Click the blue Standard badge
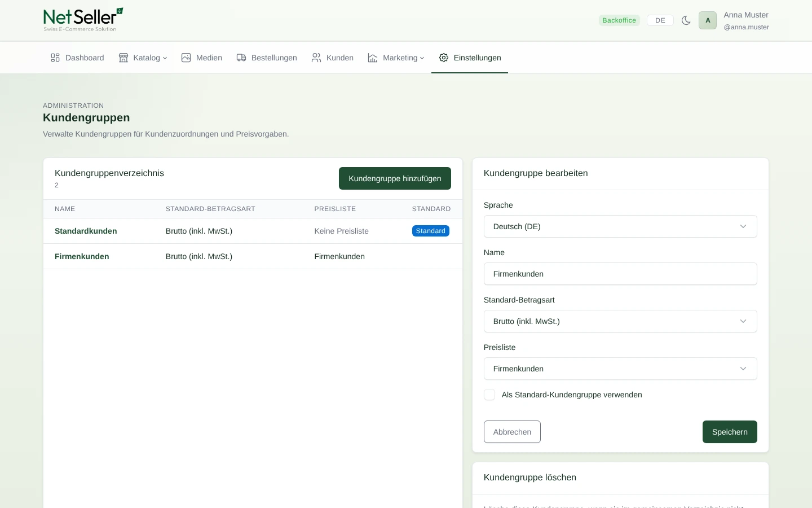This screenshot has height=508, width=812. click(431, 231)
